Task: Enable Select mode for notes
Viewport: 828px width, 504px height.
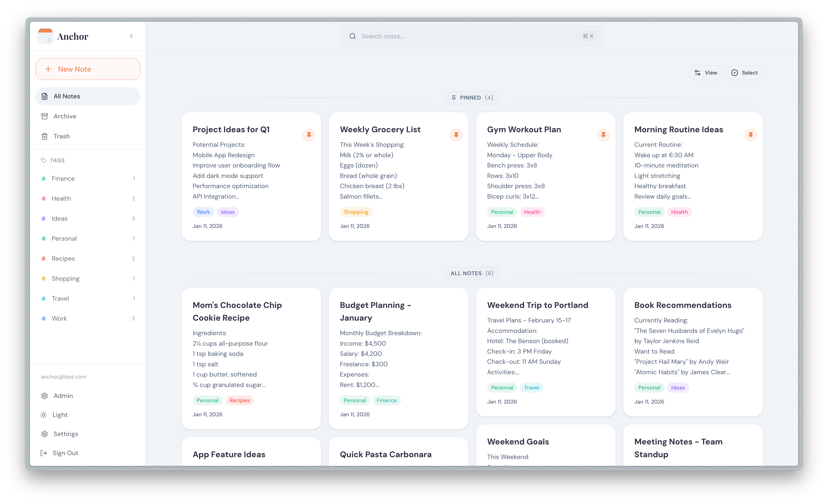Action: (x=744, y=72)
